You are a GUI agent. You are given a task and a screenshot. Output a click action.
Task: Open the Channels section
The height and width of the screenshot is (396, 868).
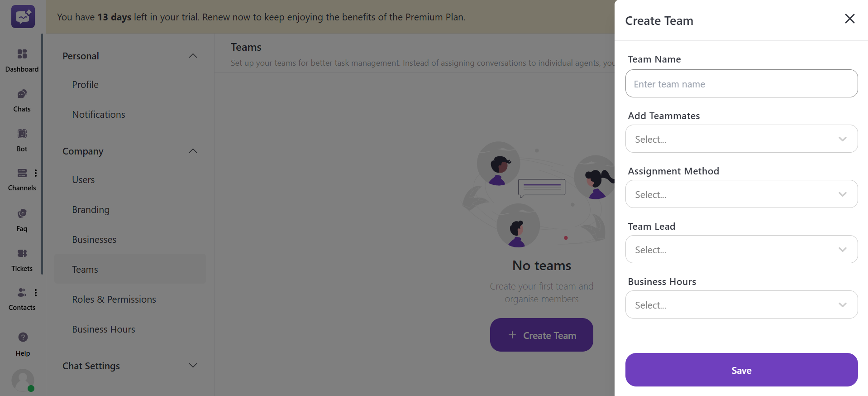click(x=22, y=179)
